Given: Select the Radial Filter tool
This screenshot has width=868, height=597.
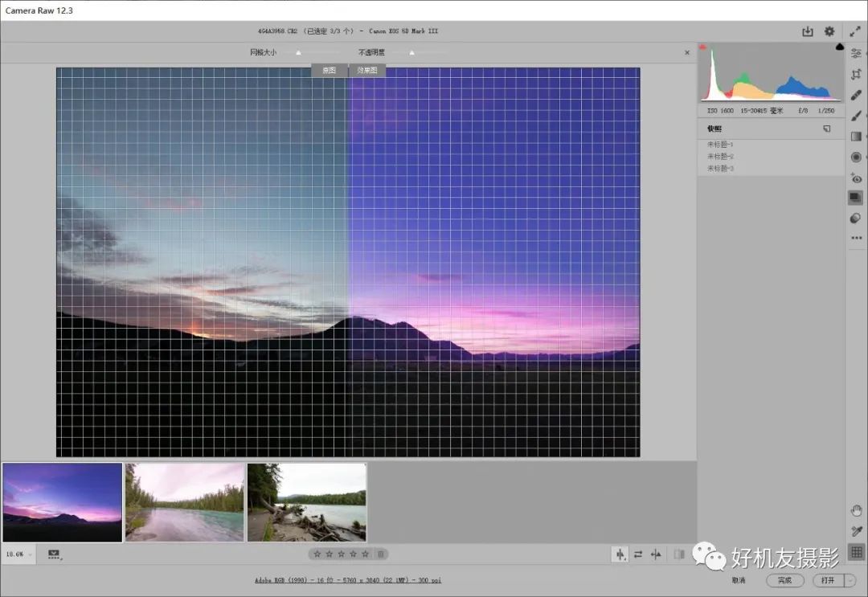Looking at the screenshot, I should click(856, 157).
